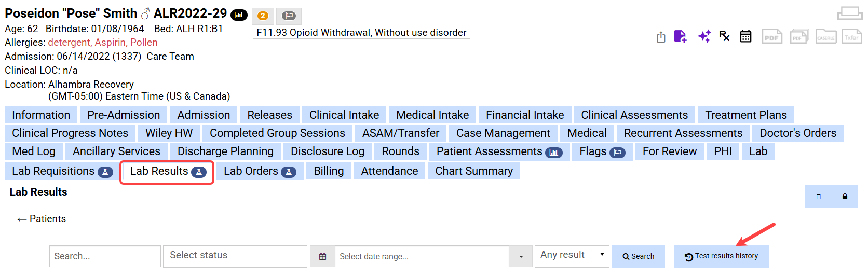
Task: Go back via the Patients link
Action: 42,219
